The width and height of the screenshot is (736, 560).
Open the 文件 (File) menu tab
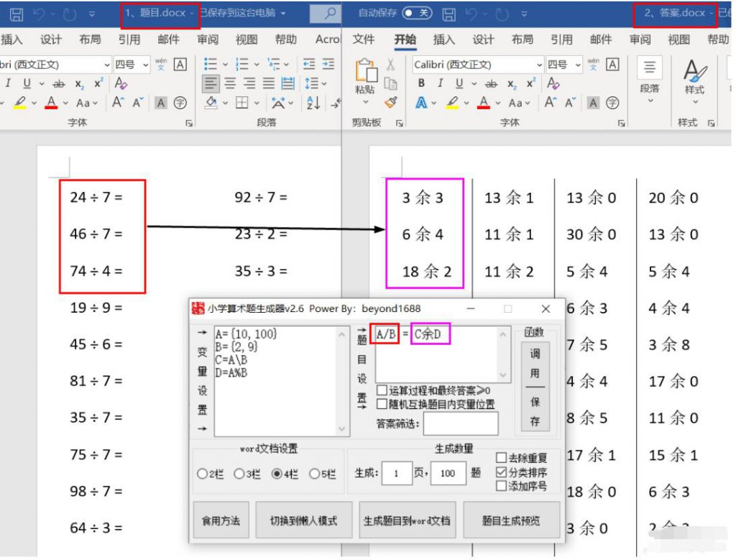point(364,40)
